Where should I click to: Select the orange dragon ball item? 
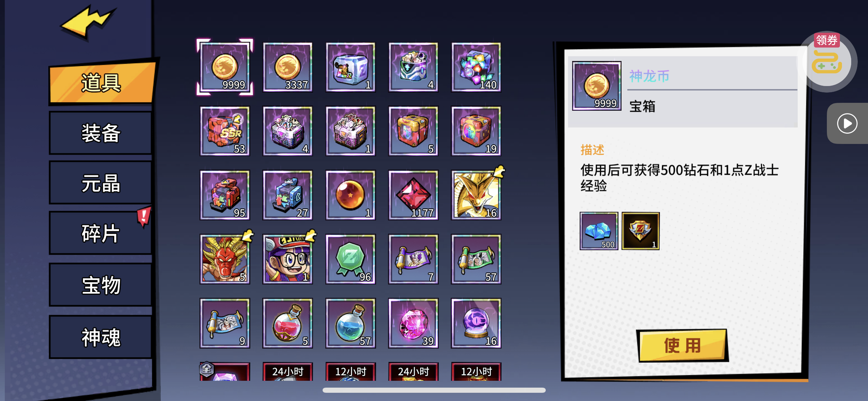(350, 195)
